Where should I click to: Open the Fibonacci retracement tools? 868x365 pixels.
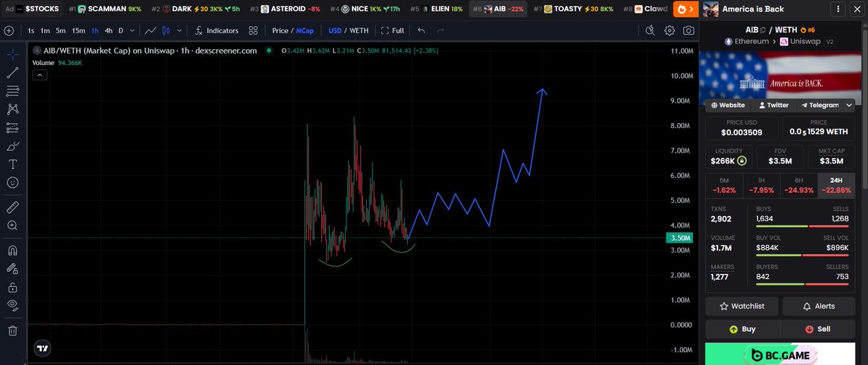tap(12, 91)
